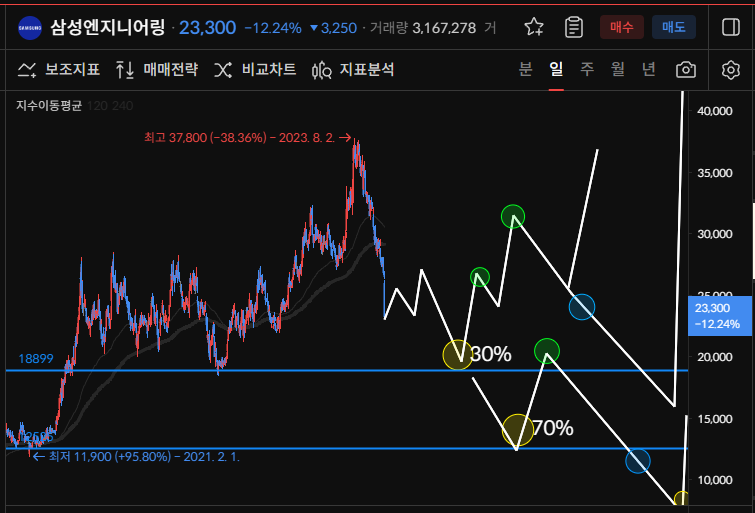Open 비교차트 comparison chart
The width and height of the screenshot is (755, 513).
(255, 70)
